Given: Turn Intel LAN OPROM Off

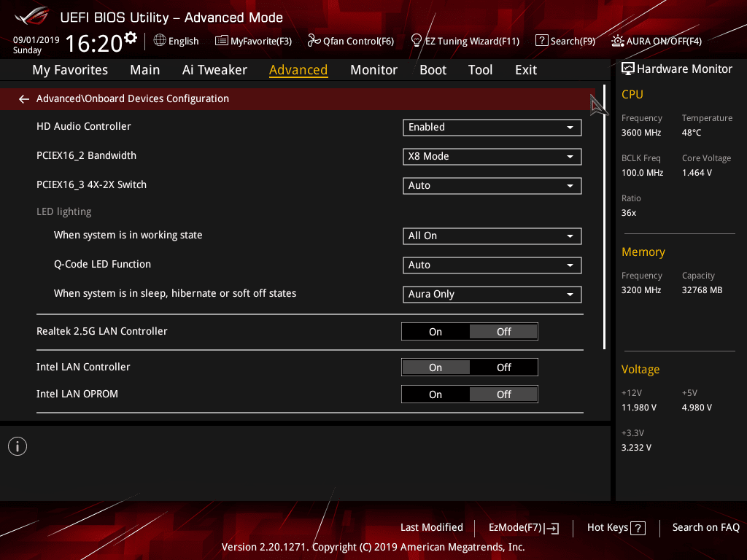Looking at the screenshot, I should (x=503, y=394).
